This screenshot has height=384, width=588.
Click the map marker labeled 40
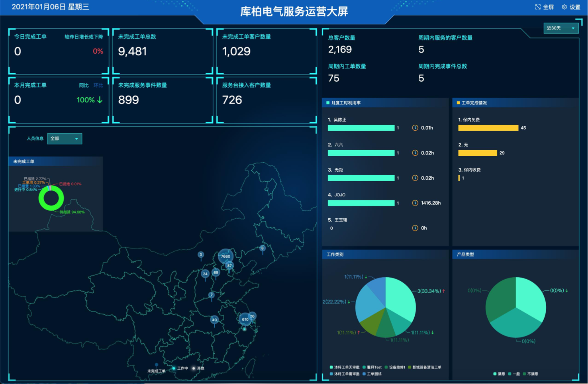pos(214,319)
